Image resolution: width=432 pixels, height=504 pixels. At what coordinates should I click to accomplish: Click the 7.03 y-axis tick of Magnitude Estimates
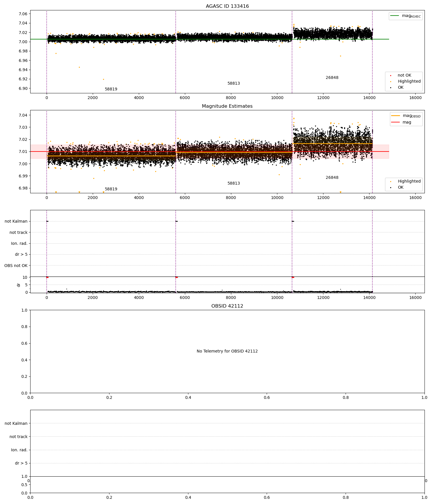(x=23, y=128)
